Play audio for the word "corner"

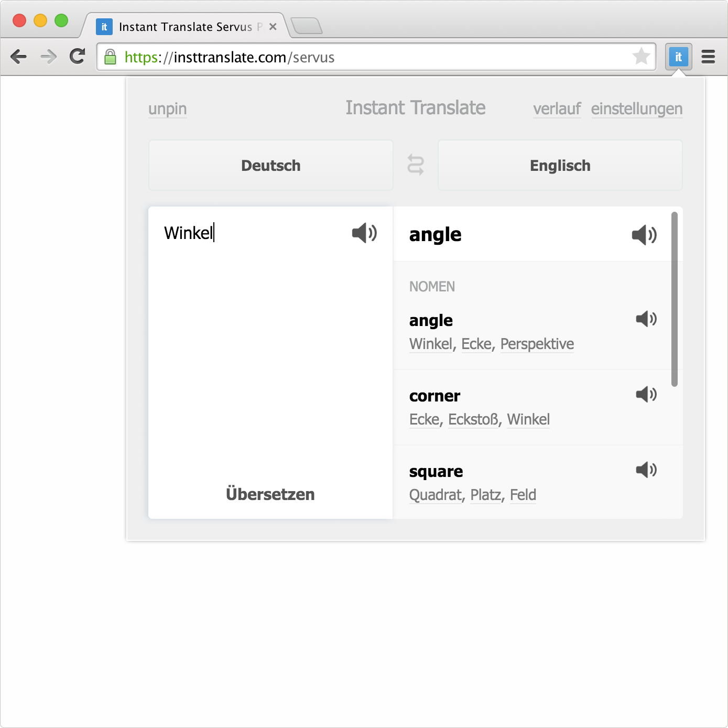[x=646, y=395]
